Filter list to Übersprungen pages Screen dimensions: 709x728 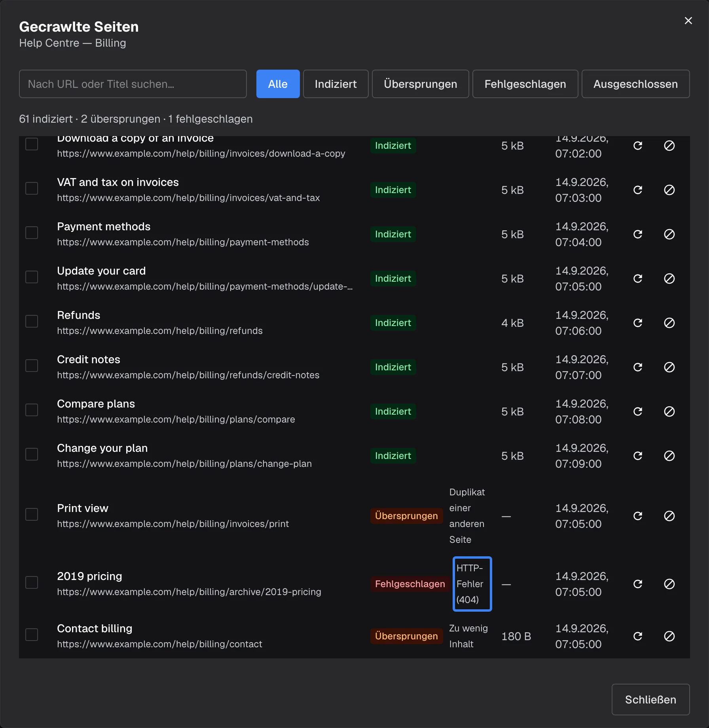[420, 84]
